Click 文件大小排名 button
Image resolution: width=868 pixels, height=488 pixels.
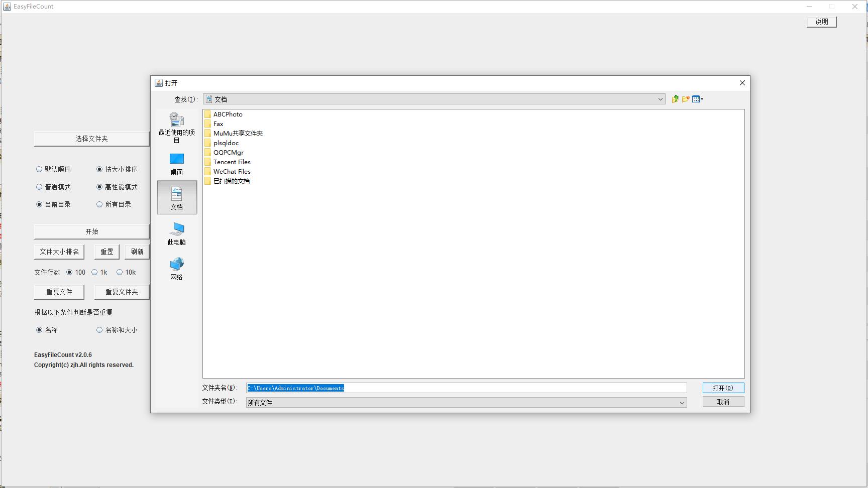[59, 252]
